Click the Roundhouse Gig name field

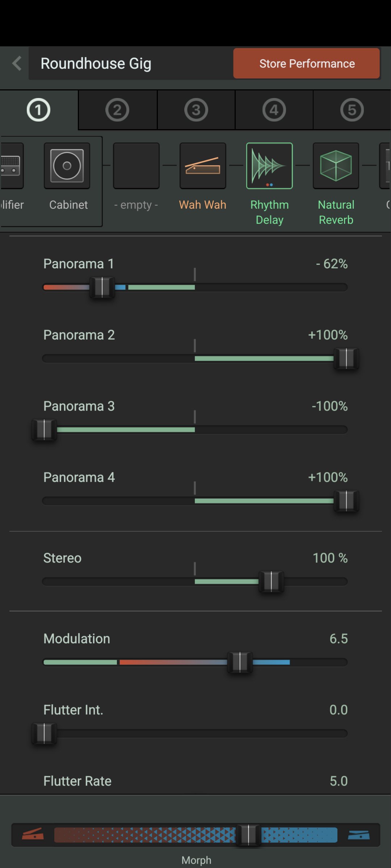pyautogui.click(x=130, y=64)
